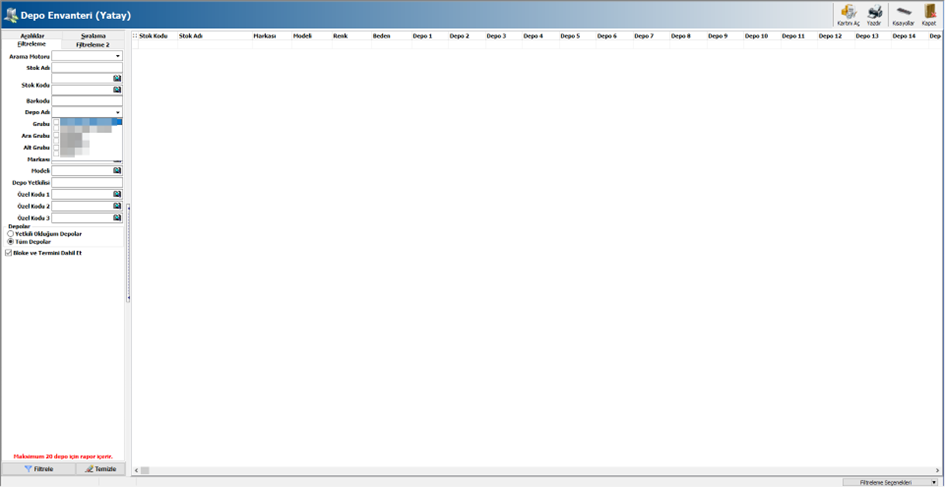Click lookup icon in first Stok Kodu field
The image size is (945, 487).
tap(118, 78)
